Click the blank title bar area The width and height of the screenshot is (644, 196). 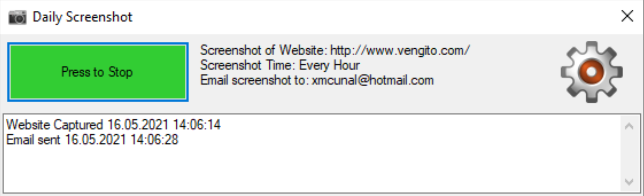(375, 17)
